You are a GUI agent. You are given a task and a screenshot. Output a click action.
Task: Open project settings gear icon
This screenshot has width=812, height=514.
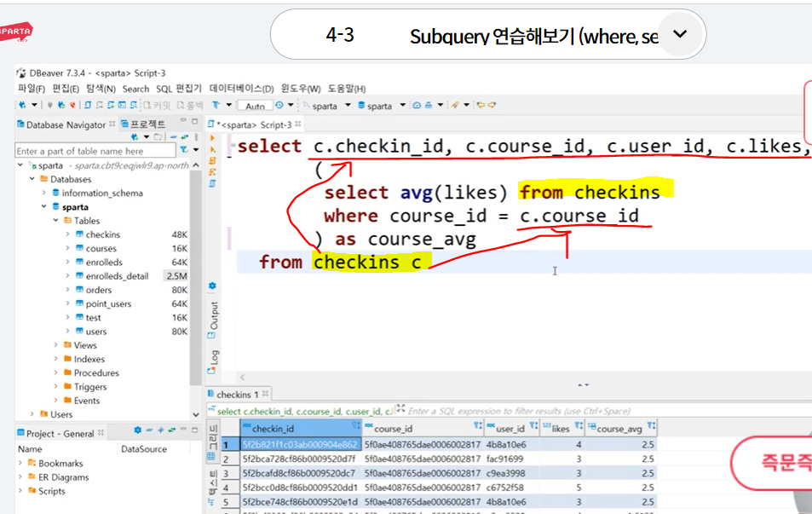[x=137, y=430]
